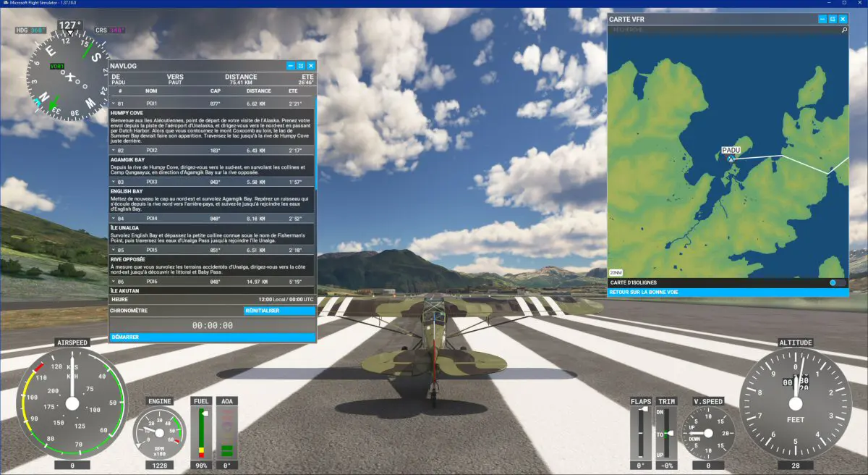Click the Recherche search field in Carte VFR
868x475 pixels.
tap(723, 30)
